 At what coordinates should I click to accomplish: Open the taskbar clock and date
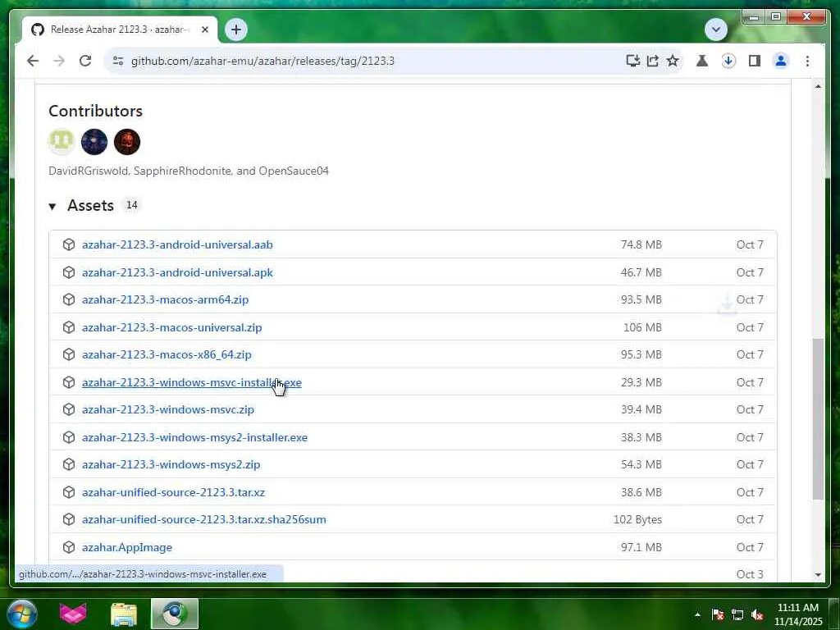click(797, 614)
